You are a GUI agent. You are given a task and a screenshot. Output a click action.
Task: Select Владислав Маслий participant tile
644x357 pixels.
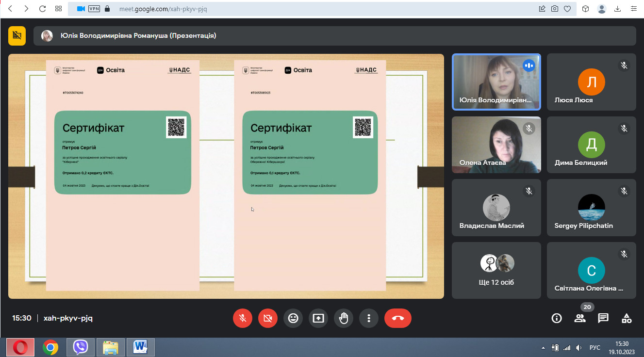pyautogui.click(x=496, y=208)
